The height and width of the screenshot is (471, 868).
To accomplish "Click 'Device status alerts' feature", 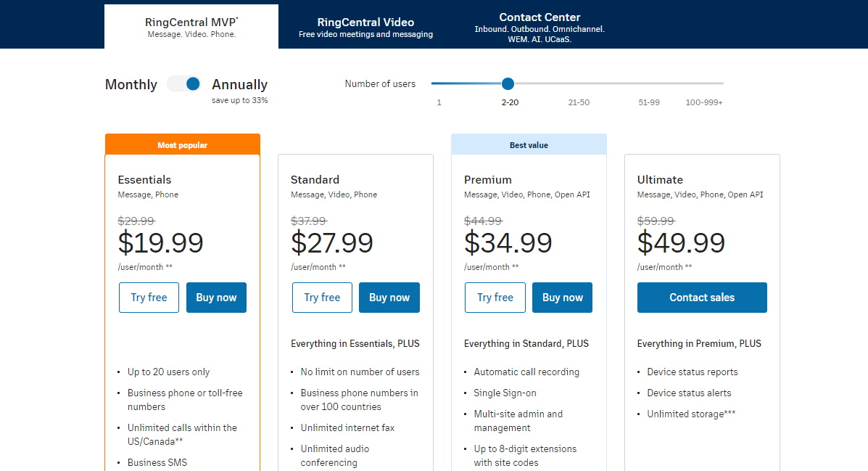I will click(x=689, y=393).
